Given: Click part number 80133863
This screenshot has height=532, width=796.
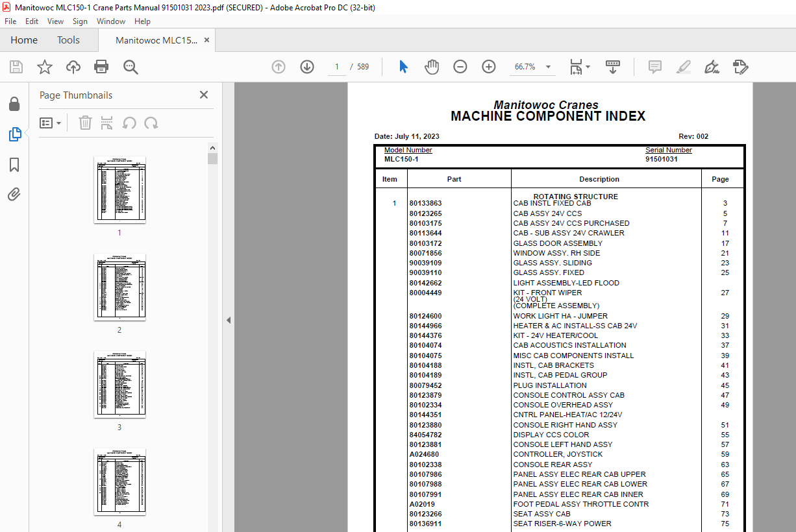Looking at the screenshot, I should pyautogui.click(x=425, y=204).
